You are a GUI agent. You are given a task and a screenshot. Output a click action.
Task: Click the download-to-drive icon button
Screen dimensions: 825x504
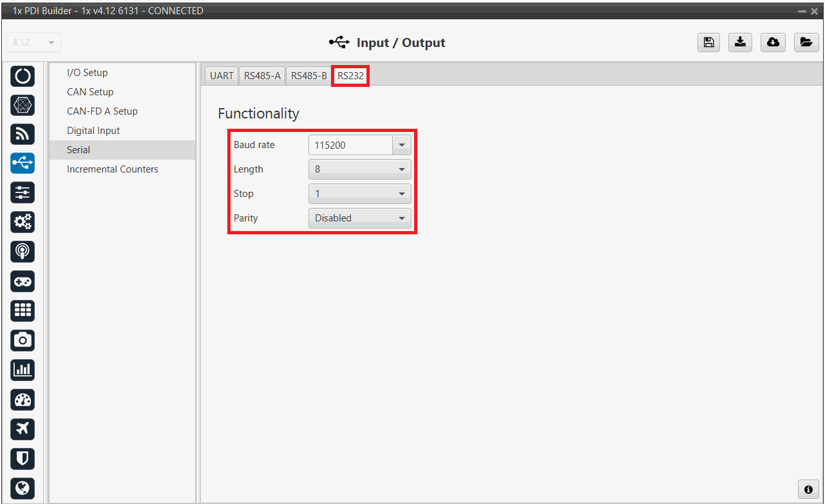point(741,42)
